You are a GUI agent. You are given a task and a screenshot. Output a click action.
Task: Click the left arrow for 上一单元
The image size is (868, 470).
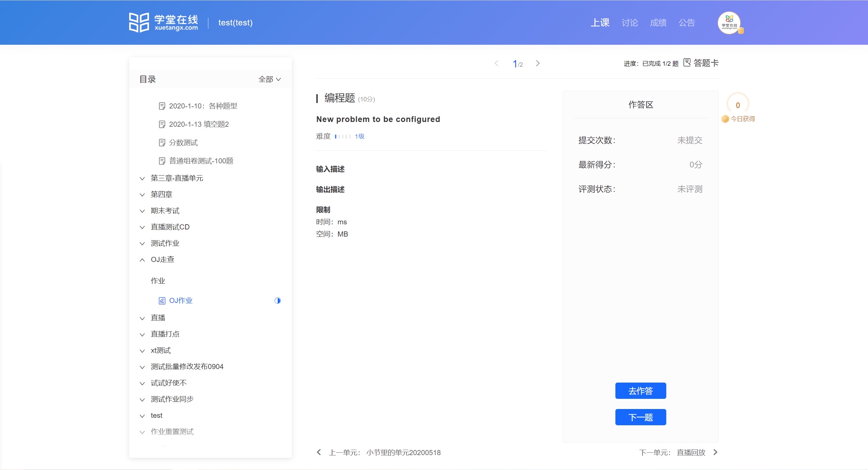pos(319,452)
